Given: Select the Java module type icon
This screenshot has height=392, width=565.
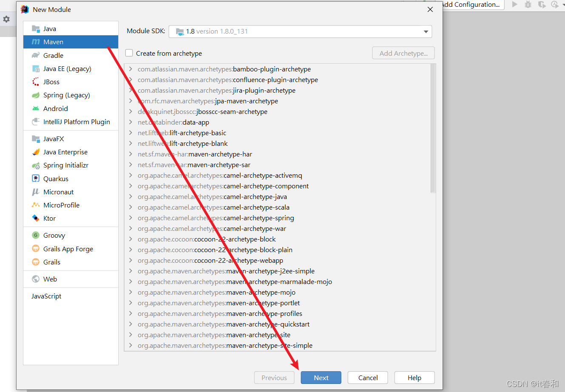Looking at the screenshot, I should [x=36, y=29].
